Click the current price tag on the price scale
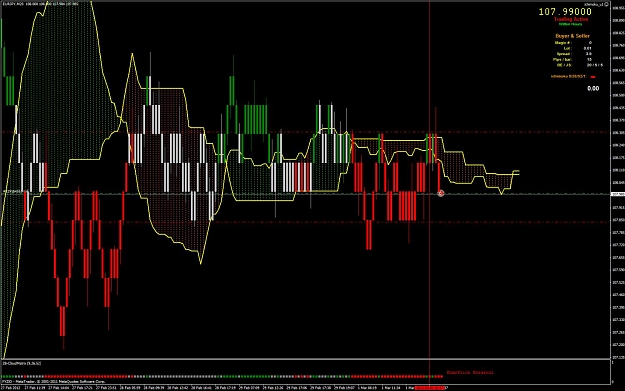Screen dimensions: 625x391 tap(617, 194)
